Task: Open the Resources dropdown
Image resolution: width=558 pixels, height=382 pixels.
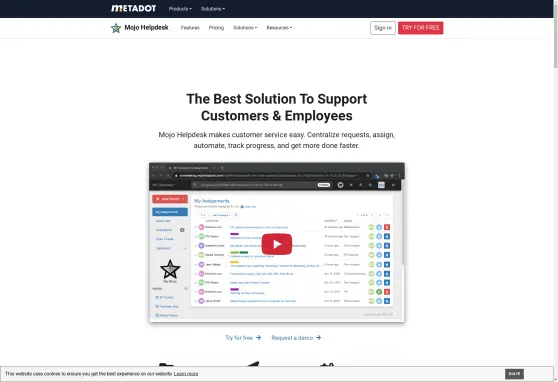Action: coord(279,28)
